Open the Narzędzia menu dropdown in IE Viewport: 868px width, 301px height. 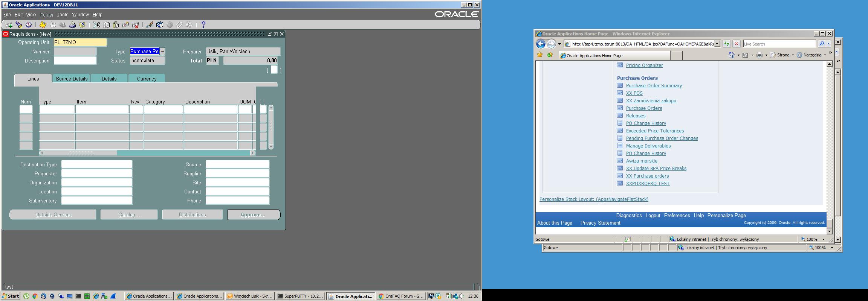[x=825, y=55]
